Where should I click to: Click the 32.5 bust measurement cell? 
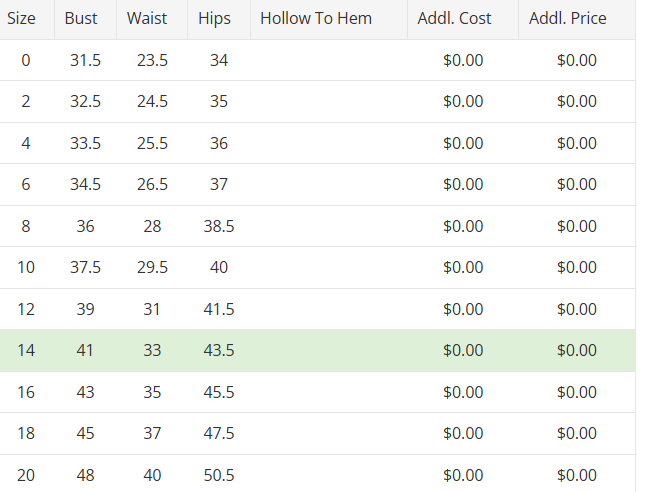(x=85, y=102)
